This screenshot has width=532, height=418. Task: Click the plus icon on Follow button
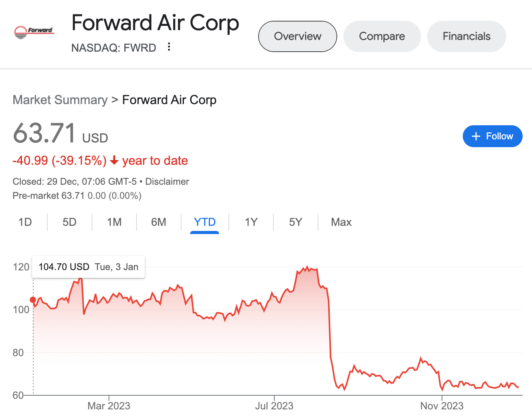(x=476, y=136)
